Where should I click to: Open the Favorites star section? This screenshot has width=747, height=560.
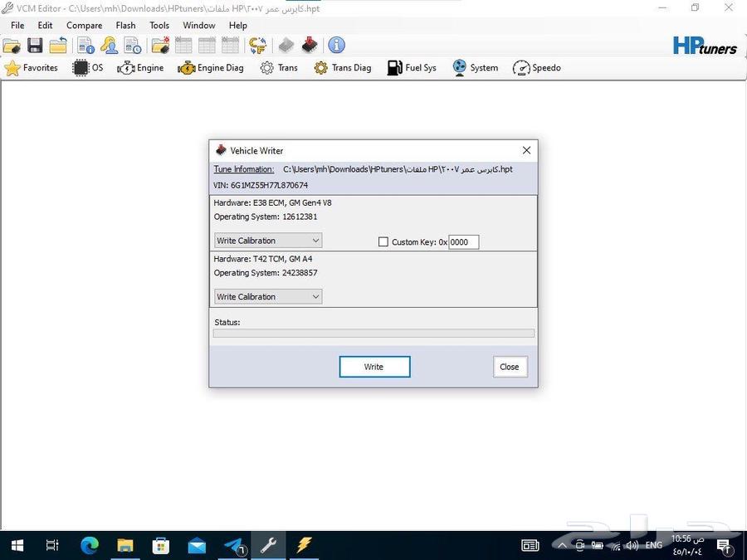point(31,68)
